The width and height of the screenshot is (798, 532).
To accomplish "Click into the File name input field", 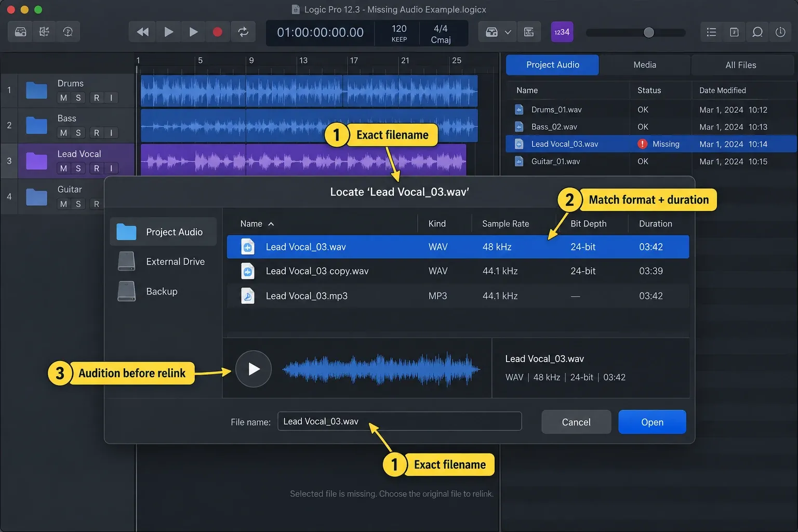I will coord(400,421).
